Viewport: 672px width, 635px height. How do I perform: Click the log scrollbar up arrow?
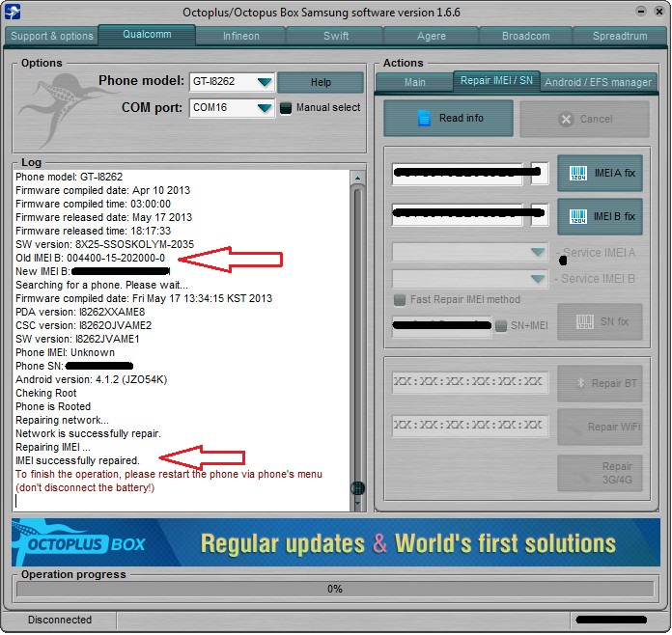357,178
